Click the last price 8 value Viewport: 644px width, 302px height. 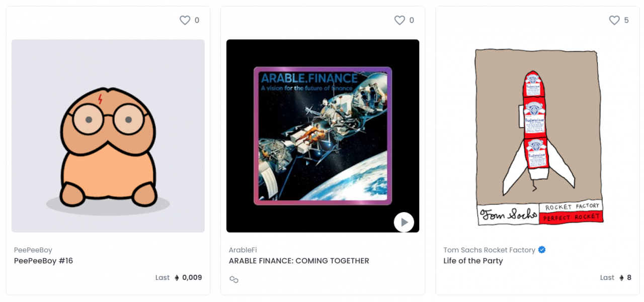click(x=629, y=277)
